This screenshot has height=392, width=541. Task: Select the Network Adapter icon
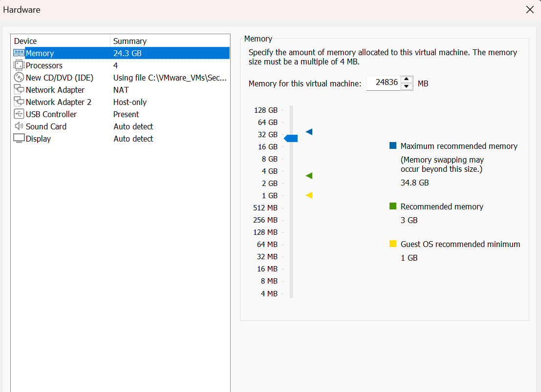[19, 90]
